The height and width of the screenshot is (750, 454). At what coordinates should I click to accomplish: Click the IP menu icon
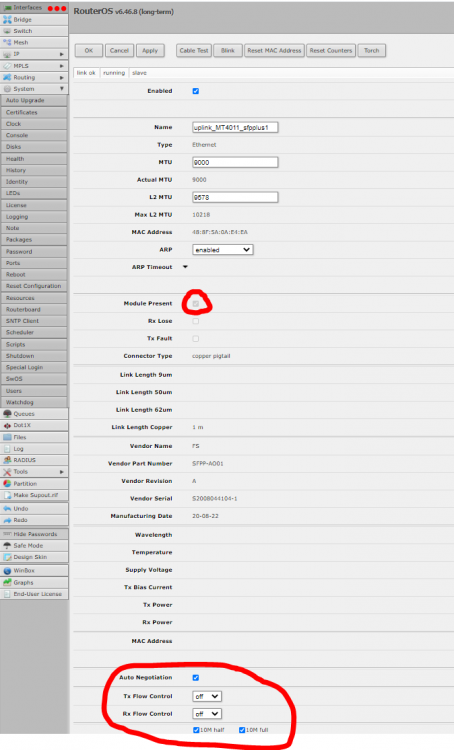[7, 55]
